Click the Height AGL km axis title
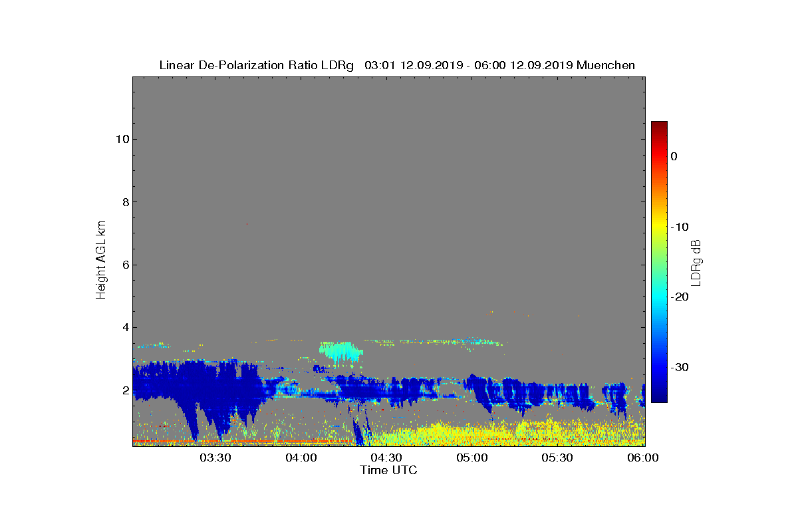798x532 pixels. [x=101, y=261]
